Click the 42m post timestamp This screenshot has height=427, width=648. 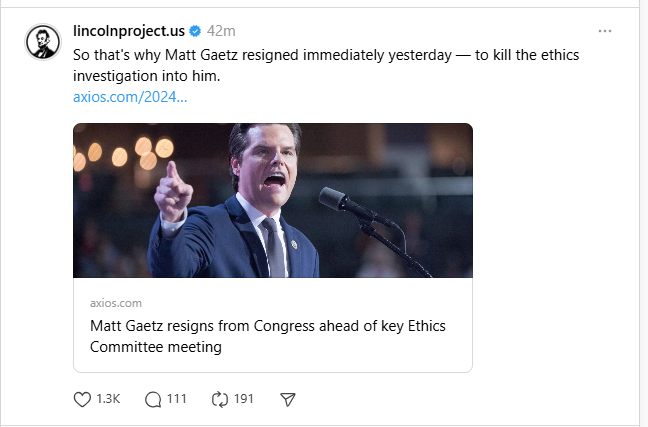coord(221,31)
